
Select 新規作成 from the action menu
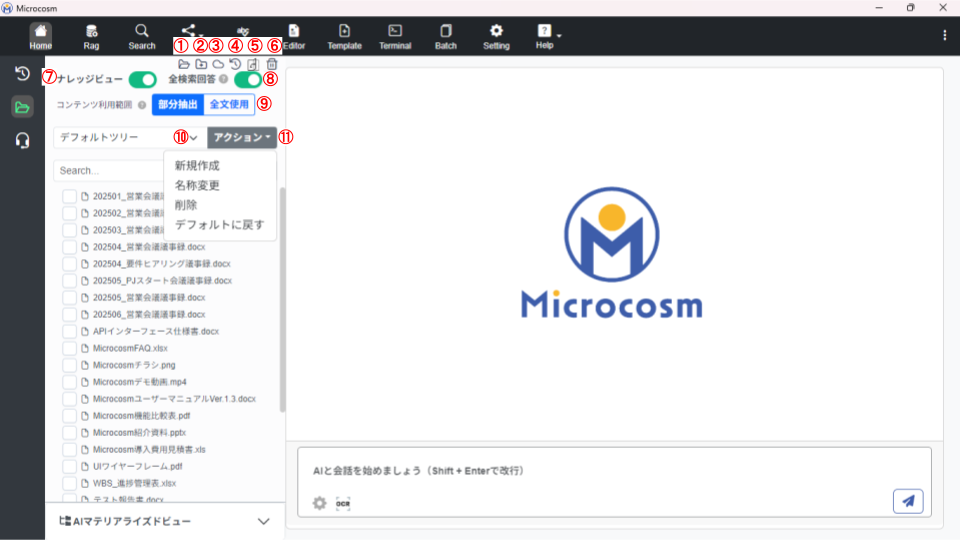pos(197,166)
